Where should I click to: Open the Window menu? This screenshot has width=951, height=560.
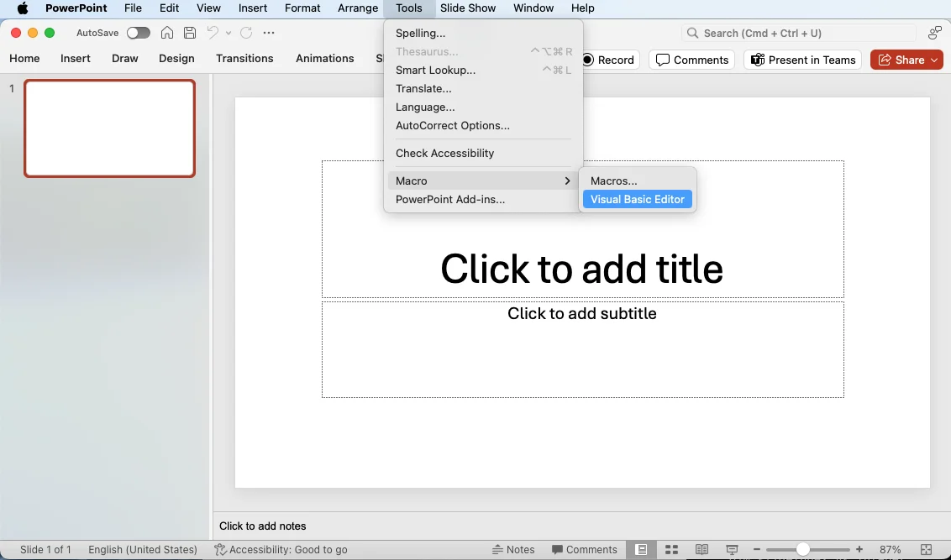[533, 8]
